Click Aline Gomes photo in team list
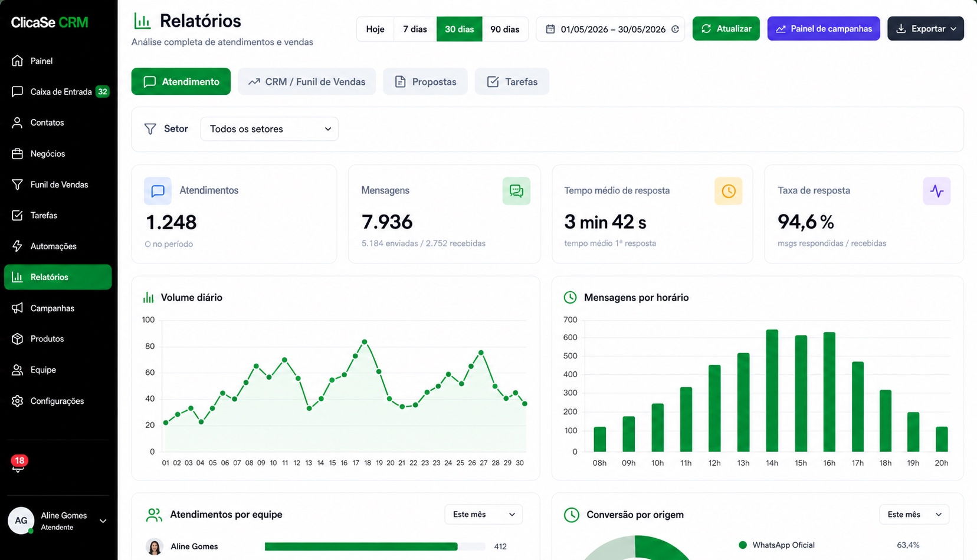 click(x=155, y=546)
